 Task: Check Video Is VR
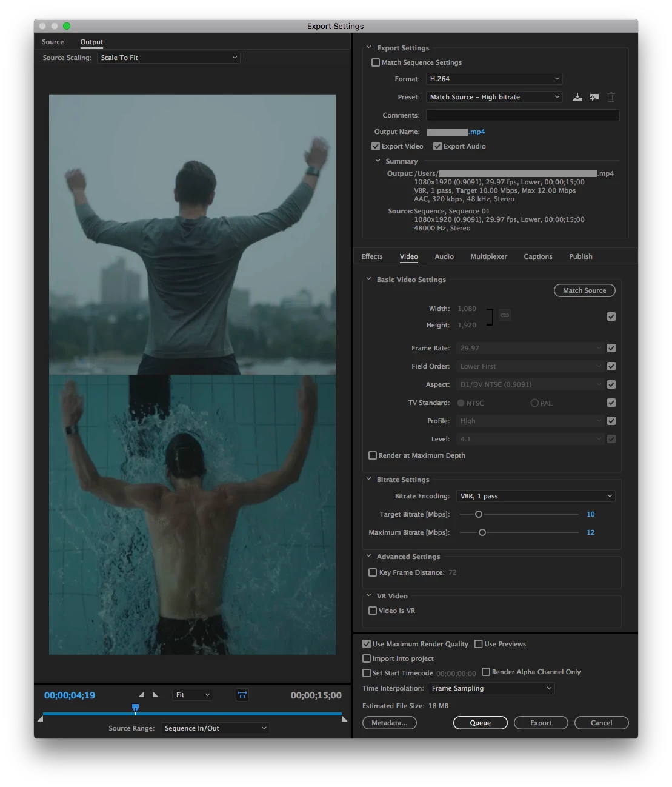click(x=373, y=611)
